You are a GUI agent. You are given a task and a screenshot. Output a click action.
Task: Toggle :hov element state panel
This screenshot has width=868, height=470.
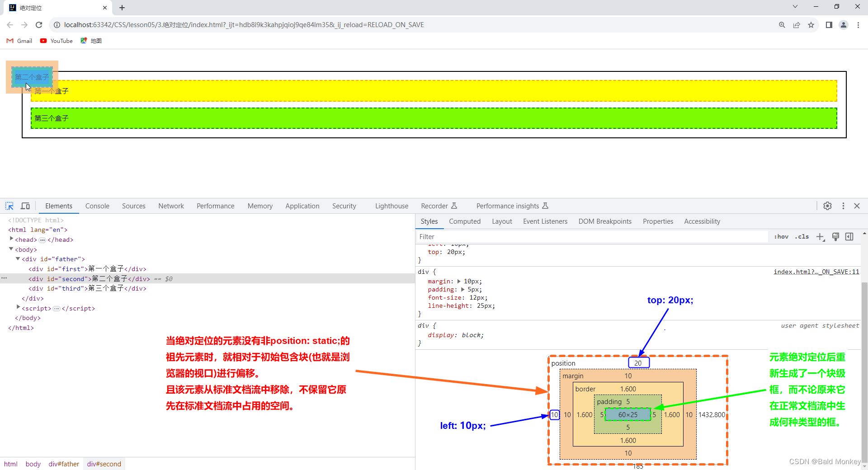781,237
